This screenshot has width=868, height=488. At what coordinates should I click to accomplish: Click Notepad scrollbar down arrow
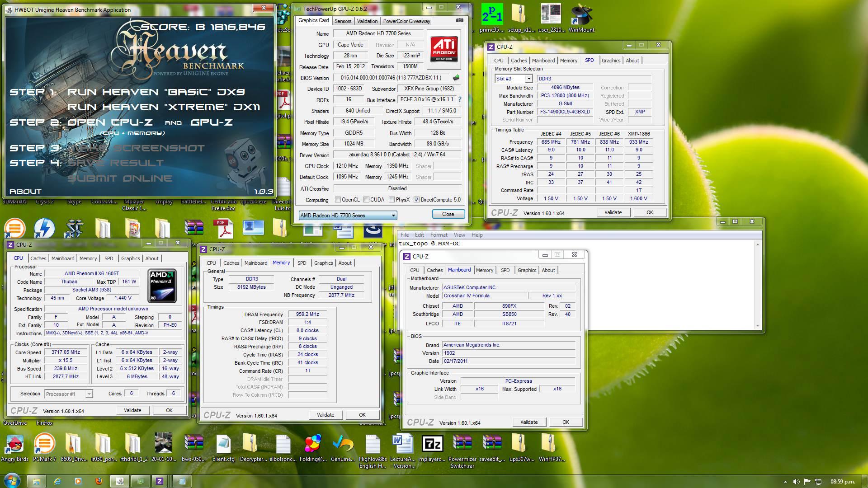tap(758, 326)
